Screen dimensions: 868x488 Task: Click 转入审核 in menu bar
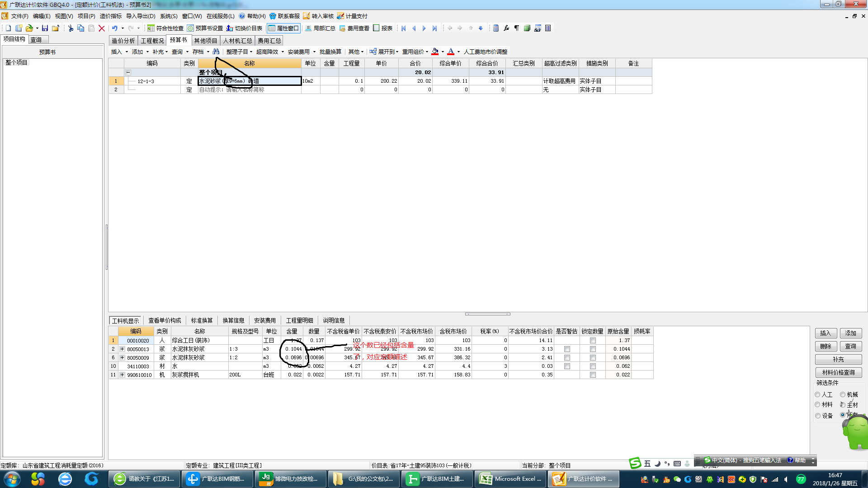tap(318, 16)
